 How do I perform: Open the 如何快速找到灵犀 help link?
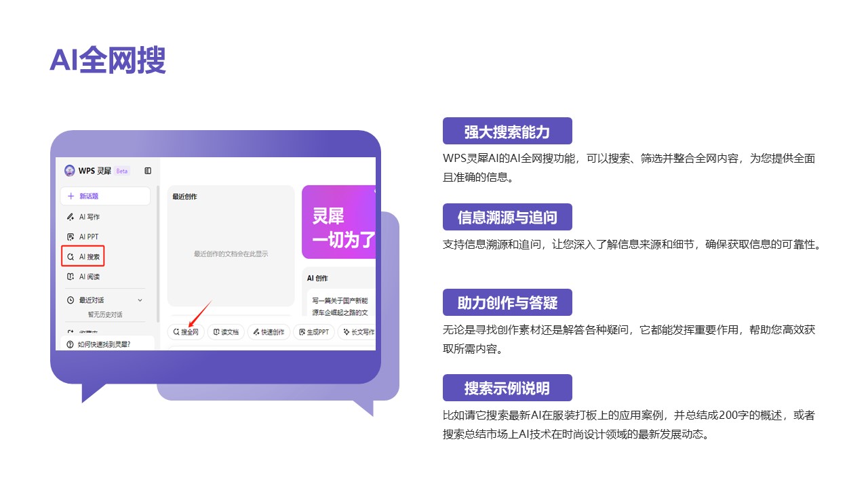[104, 344]
